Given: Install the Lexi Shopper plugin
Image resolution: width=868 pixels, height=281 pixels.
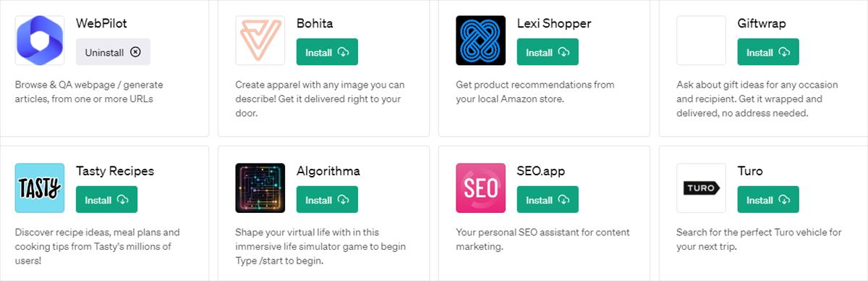Looking at the screenshot, I should click(548, 52).
